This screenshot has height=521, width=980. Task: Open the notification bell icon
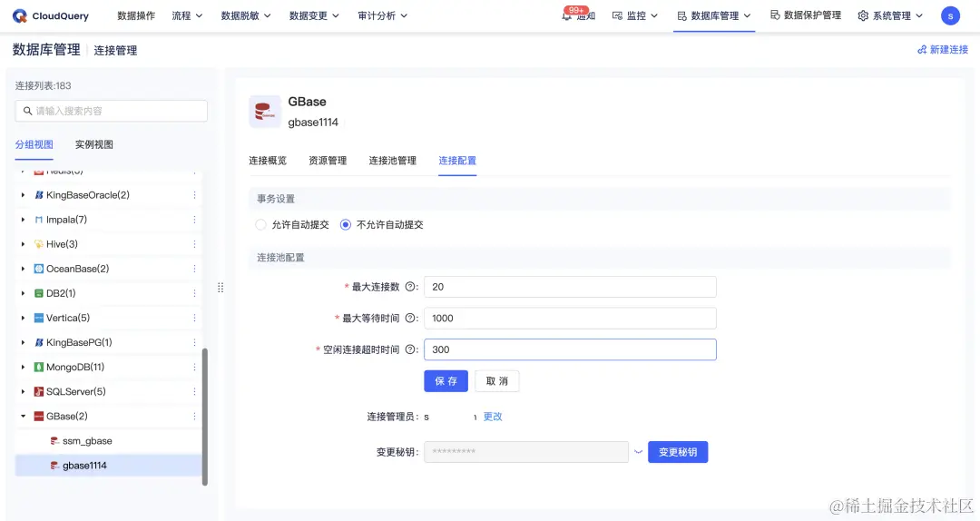(x=567, y=16)
